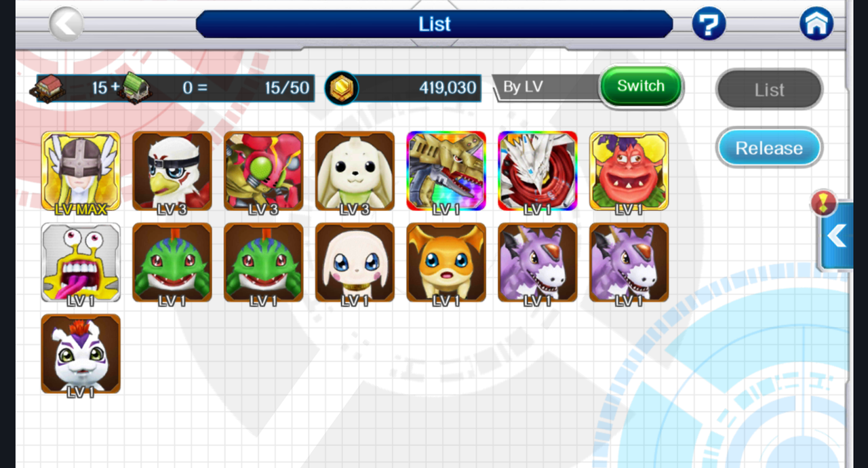Screen dimensions: 868x468
Task: Select the white hawk Digimon at LV 3
Action: click(172, 172)
